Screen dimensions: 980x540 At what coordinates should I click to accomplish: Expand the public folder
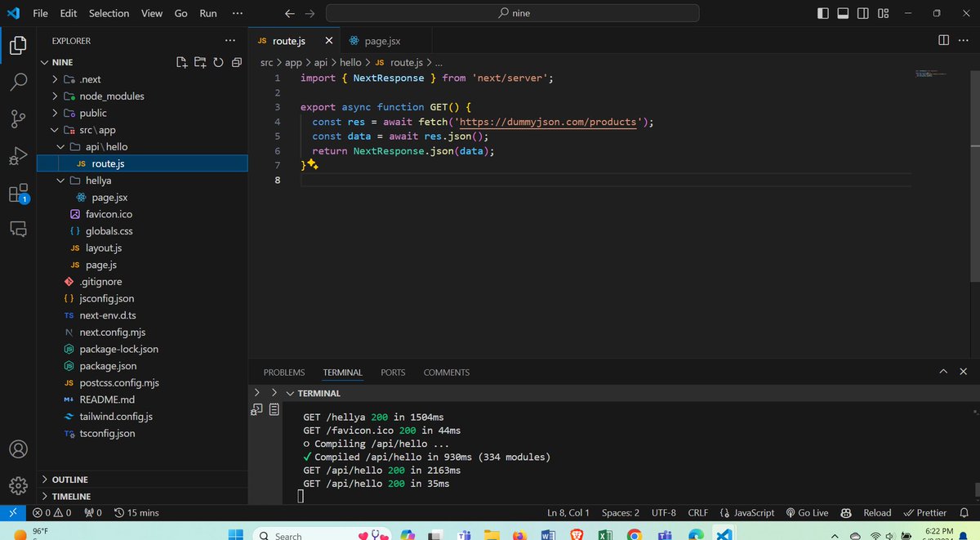tap(143, 113)
